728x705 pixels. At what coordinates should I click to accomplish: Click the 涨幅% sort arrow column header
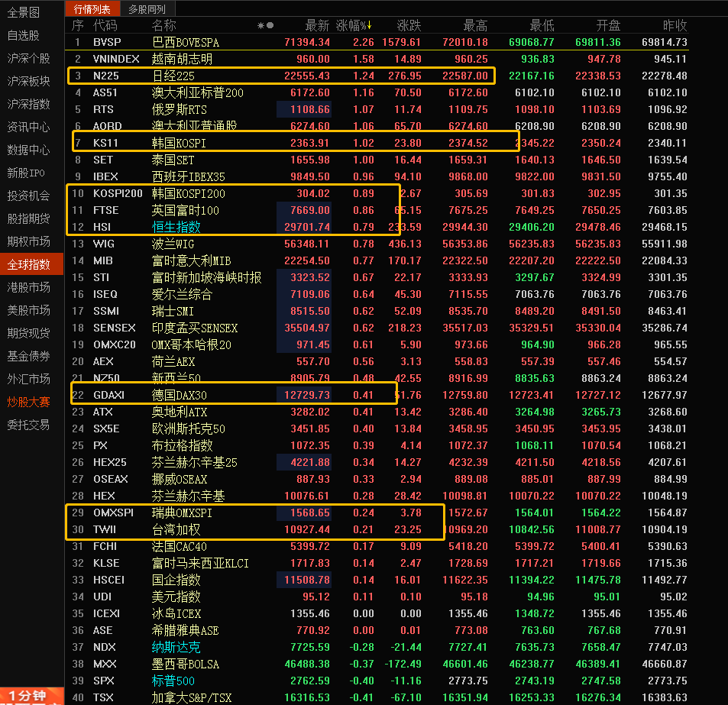coord(355,26)
